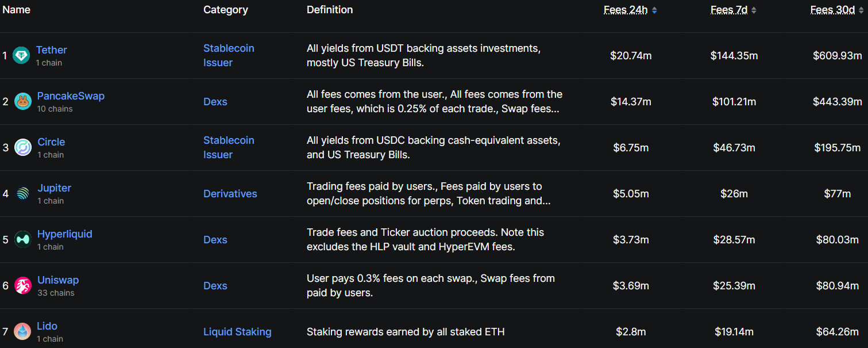This screenshot has width=868, height=348.
Task: Open the PancakeSwap protocol page
Action: pos(71,96)
